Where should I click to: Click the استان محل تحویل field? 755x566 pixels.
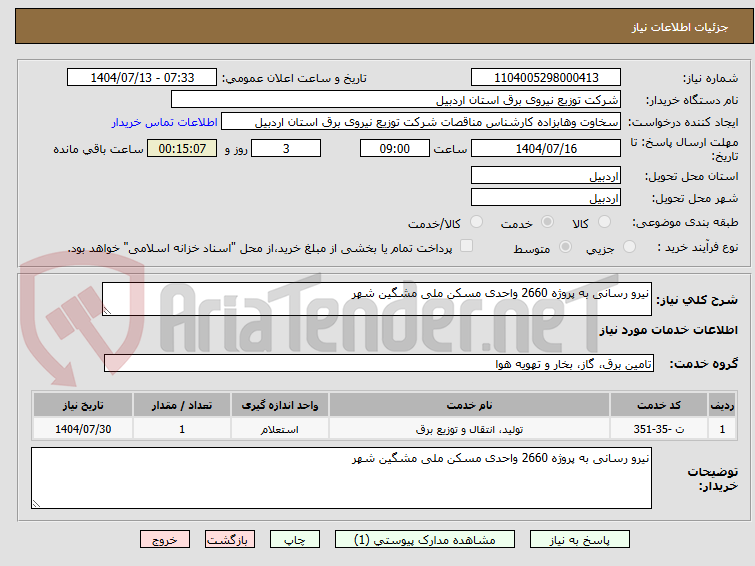pyautogui.click(x=546, y=176)
